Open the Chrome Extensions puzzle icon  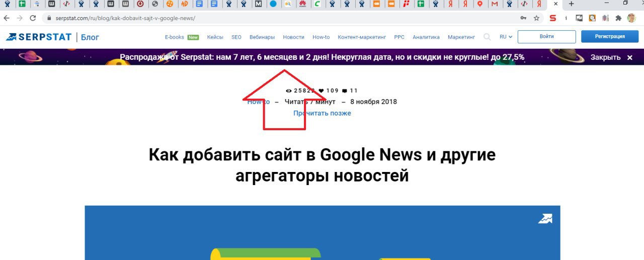click(x=618, y=18)
